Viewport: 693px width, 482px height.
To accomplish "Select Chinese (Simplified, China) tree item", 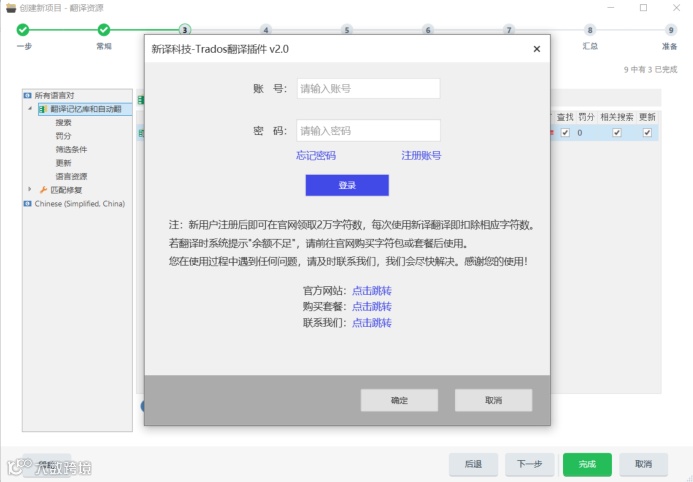I will [80, 204].
